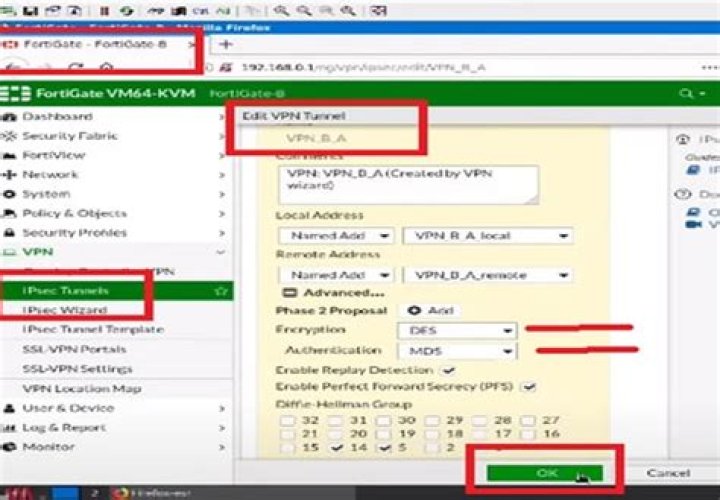Viewport: 720px width, 500px height.
Task: Click the pause icon in top toolbar
Action: (x=104, y=11)
